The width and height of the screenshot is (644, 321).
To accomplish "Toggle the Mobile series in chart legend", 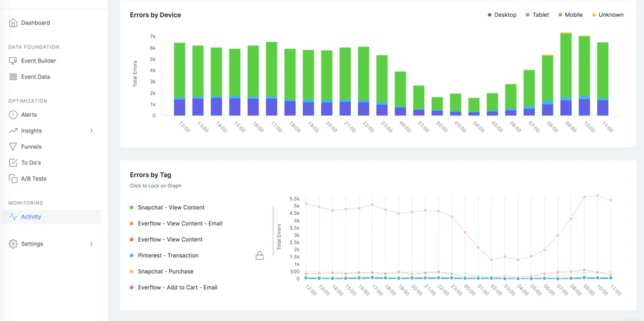I will coord(570,15).
